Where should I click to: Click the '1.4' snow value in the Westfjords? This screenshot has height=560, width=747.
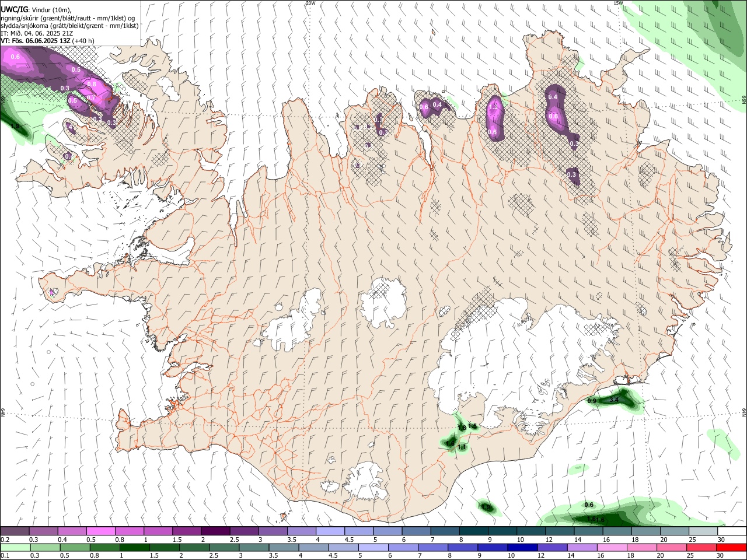69,127
